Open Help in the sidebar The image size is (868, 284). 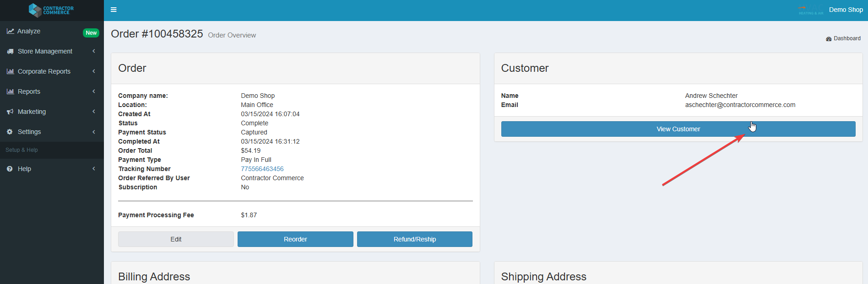[x=52, y=169]
